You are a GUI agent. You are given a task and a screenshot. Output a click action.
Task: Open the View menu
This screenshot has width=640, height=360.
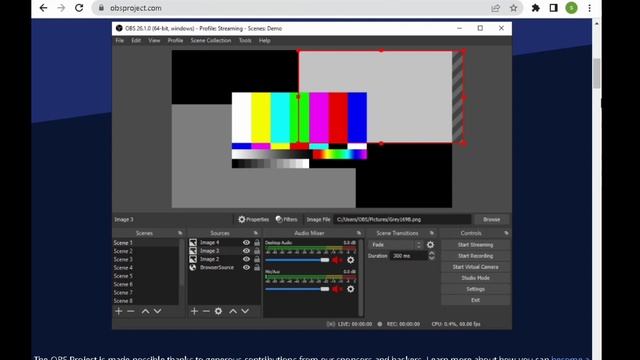click(154, 41)
